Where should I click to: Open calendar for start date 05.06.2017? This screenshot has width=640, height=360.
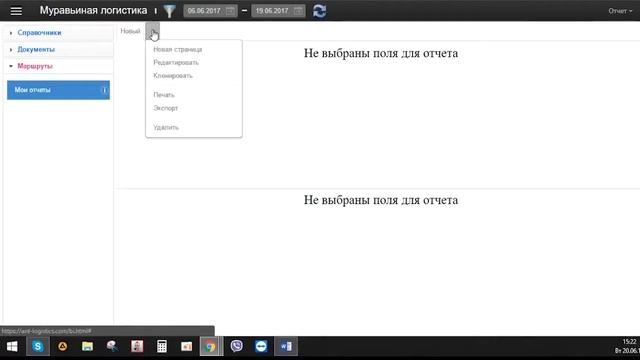coord(230,11)
